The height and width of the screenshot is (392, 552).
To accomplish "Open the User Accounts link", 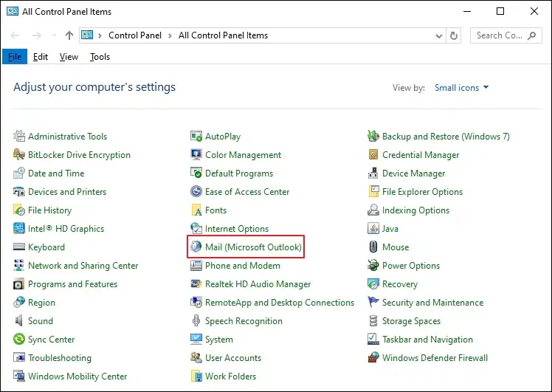I will [x=233, y=358].
